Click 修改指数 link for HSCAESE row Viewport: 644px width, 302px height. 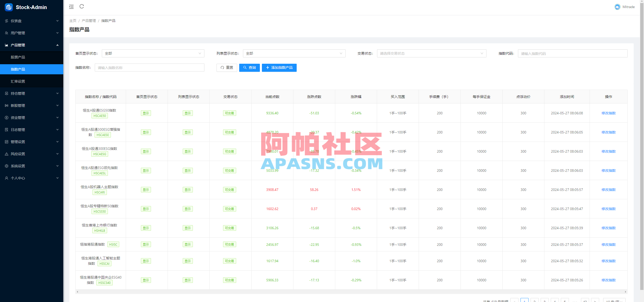coord(608,132)
